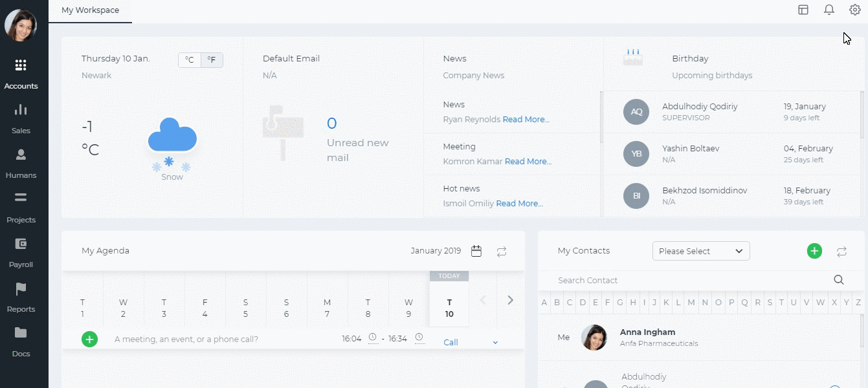Open the settings gear icon
The height and width of the screenshot is (388, 868).
854,10
